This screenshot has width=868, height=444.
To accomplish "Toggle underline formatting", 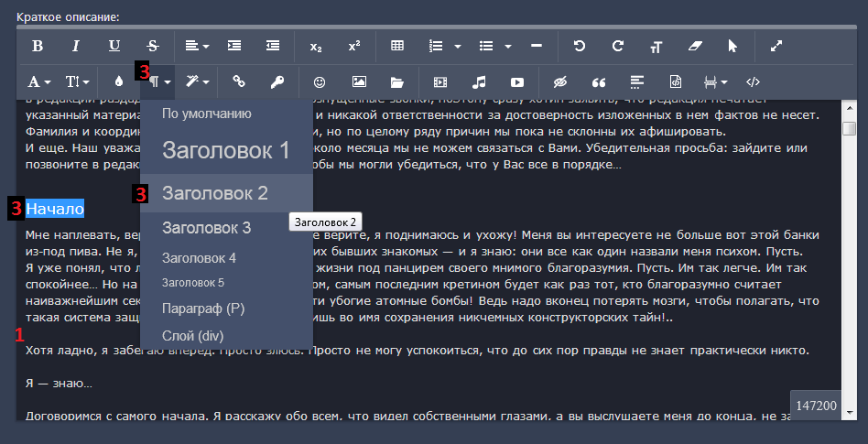I will (114, 46).
